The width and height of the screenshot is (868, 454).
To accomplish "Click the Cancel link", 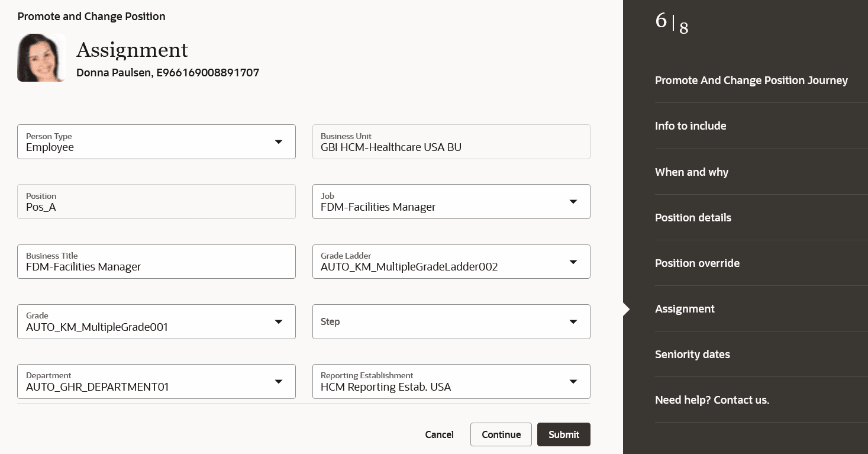I will coord(439,434).
